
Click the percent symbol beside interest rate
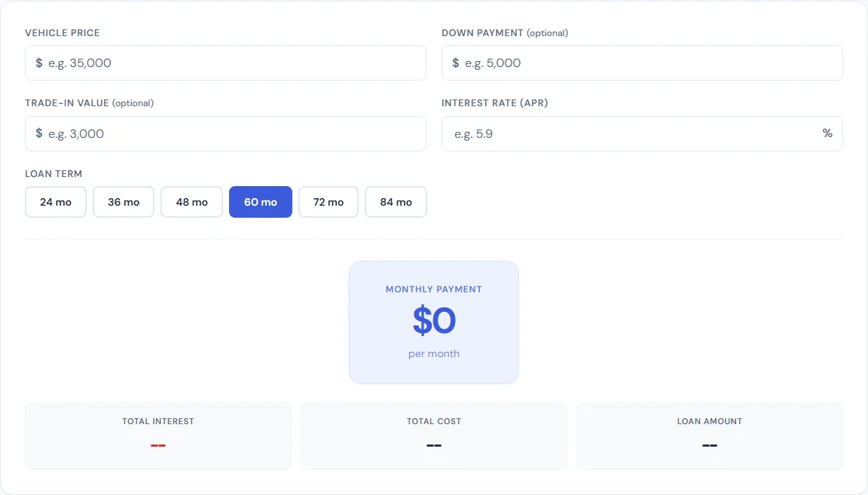pos(827,133)
